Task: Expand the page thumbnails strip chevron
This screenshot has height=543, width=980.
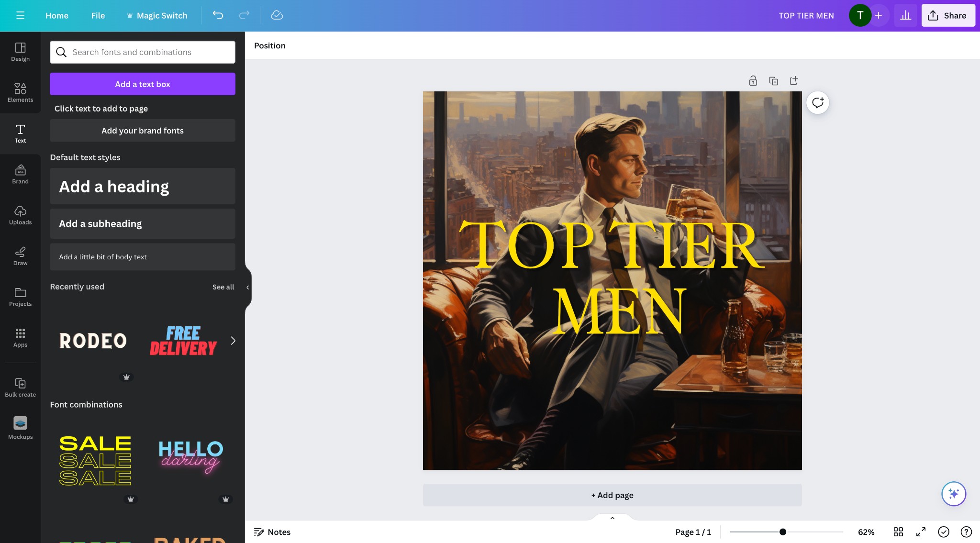Action: (612, 518)
